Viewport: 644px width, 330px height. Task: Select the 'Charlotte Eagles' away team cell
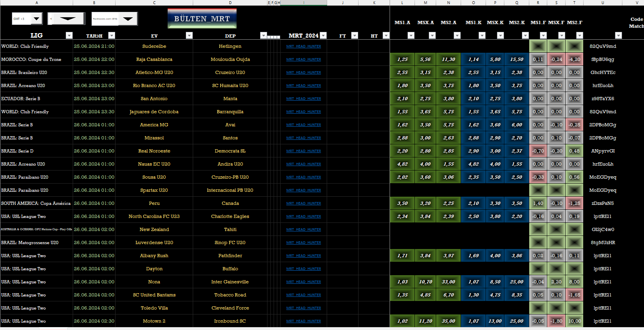[x=230, y=216]
